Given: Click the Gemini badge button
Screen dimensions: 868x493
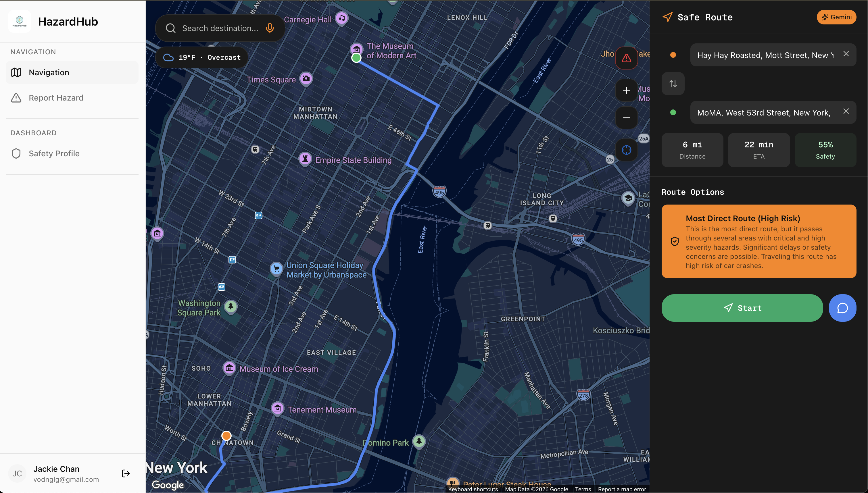Looking at the screenshot, I should point(836,17).
